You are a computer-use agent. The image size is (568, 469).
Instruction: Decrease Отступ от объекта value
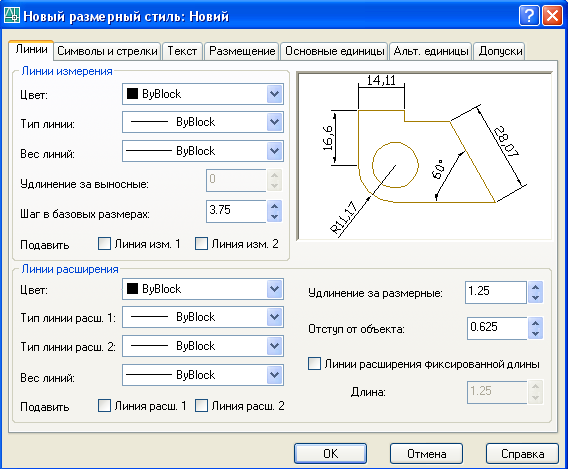[535, 334]
